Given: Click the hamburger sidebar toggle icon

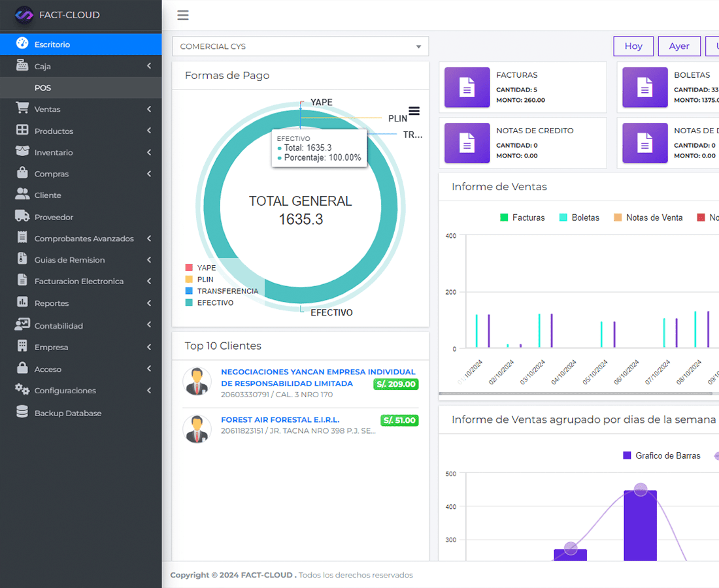Looking at the screenshot, I should tap(183, 16).
